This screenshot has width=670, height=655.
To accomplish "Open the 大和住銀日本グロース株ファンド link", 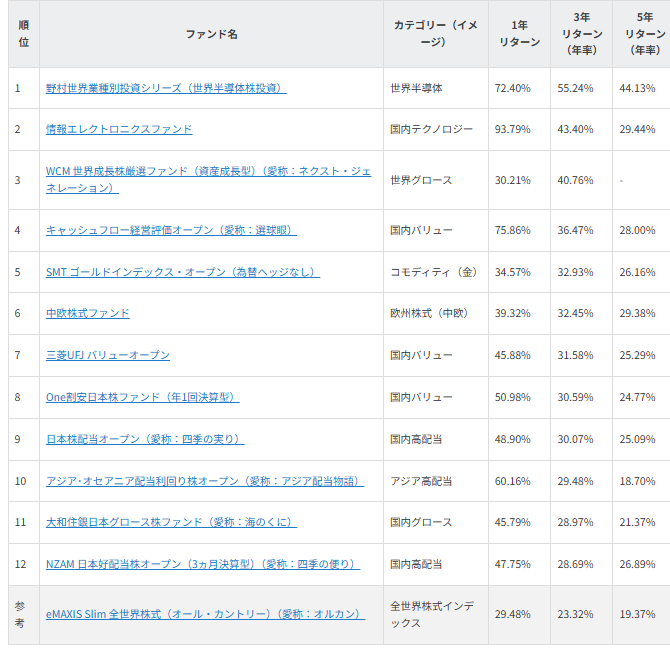I will (171, 523).
